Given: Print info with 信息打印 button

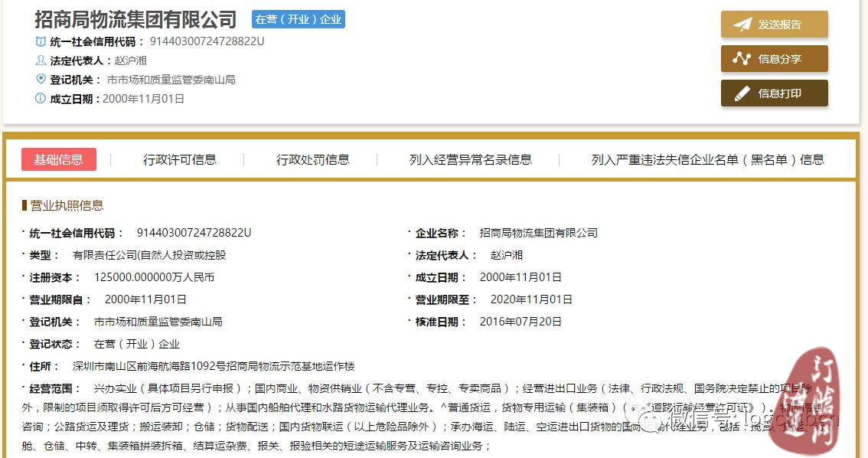Looking at the screenshot, I should [x=774, y=93].
